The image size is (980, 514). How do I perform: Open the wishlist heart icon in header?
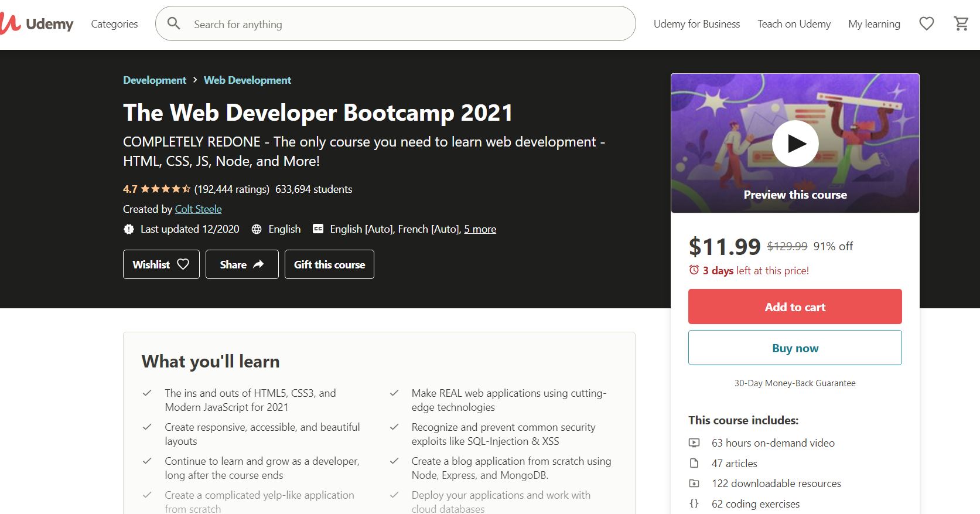[926, 23]
